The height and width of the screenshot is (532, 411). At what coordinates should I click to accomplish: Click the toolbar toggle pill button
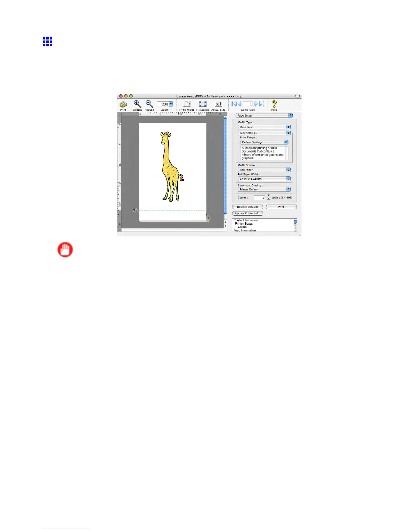297,96
